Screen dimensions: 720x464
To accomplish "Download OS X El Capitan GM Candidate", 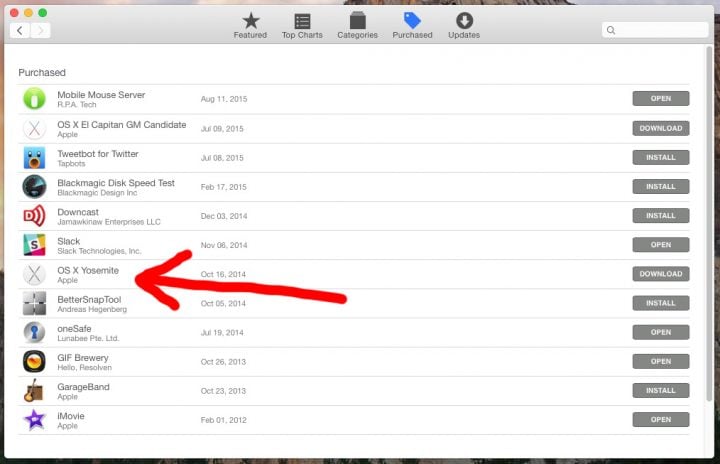I will point(661,128).
